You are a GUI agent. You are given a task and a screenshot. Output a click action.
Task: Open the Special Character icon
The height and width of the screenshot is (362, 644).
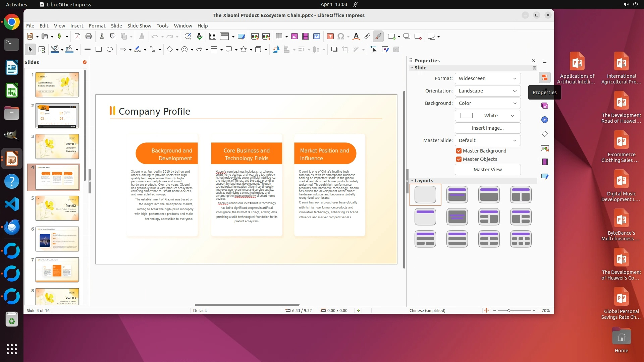click(x=341, y=37)
